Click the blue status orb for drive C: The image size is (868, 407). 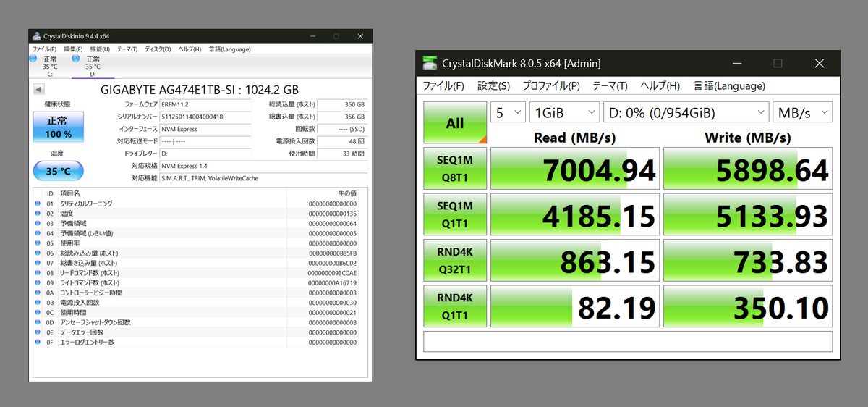click(x=33, y=59)
